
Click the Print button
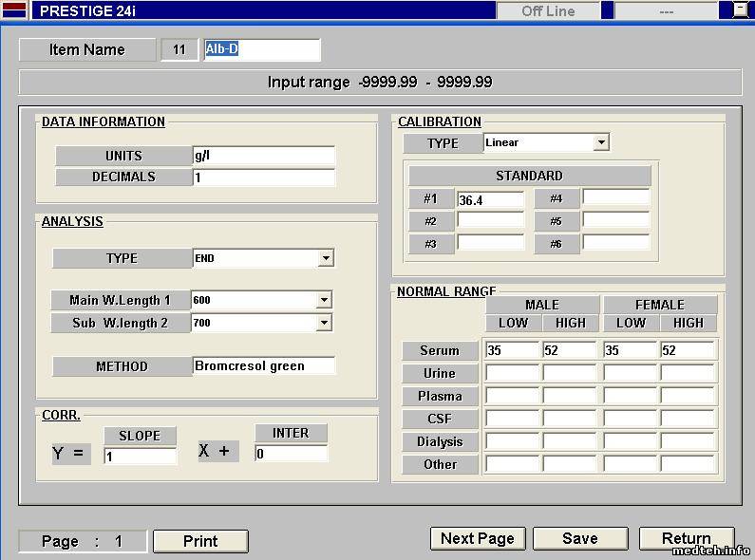tap(200, 541)
